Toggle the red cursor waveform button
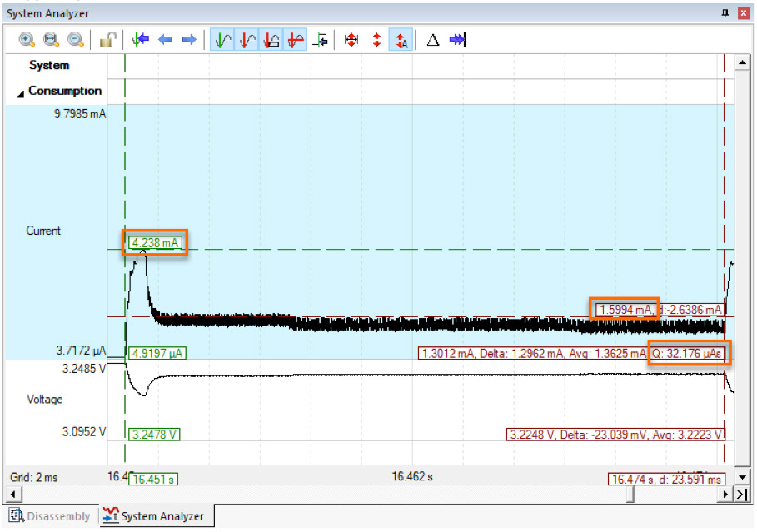The width and height of the screenshot is (757, 532). pyautogui.click(x=247, y=40)
